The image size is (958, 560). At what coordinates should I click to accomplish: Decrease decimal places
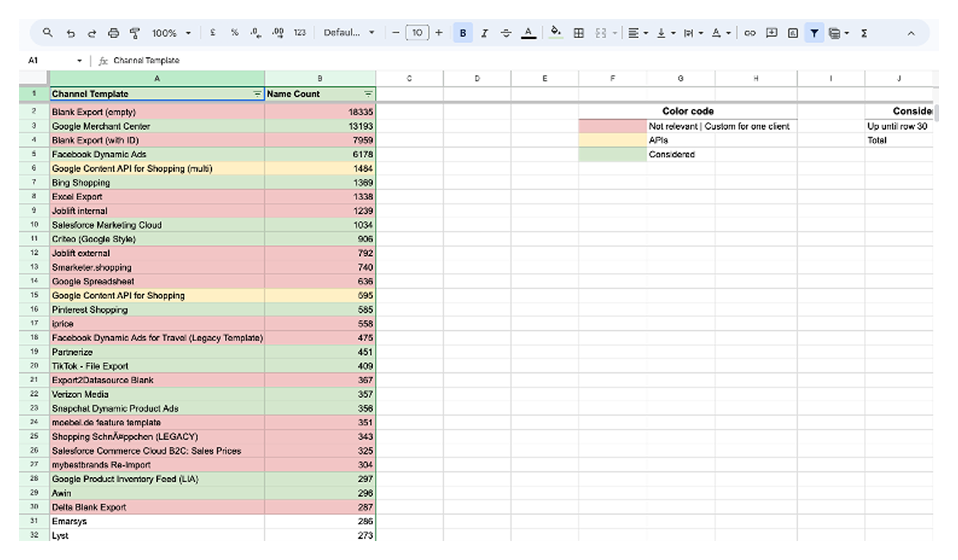coord(255,33)
